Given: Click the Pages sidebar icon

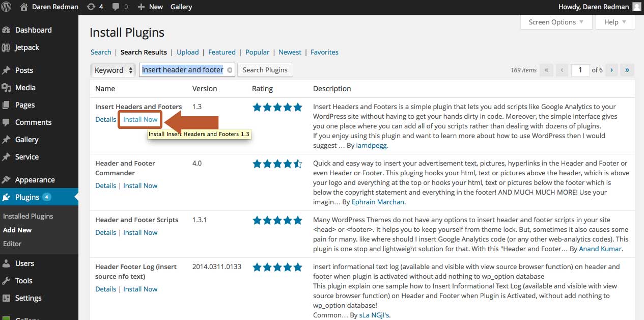Looking at the screenshot, I should tap(7, 105).
